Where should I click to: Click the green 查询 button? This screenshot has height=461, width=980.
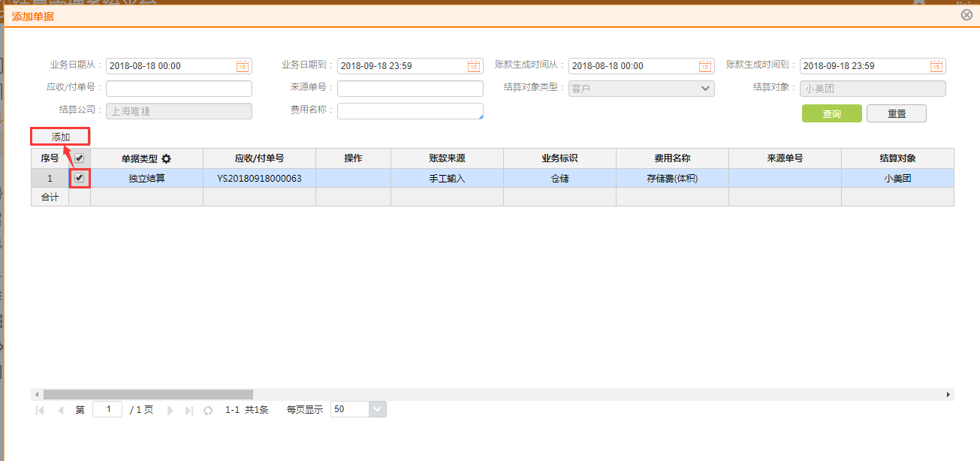click(831, 114)
